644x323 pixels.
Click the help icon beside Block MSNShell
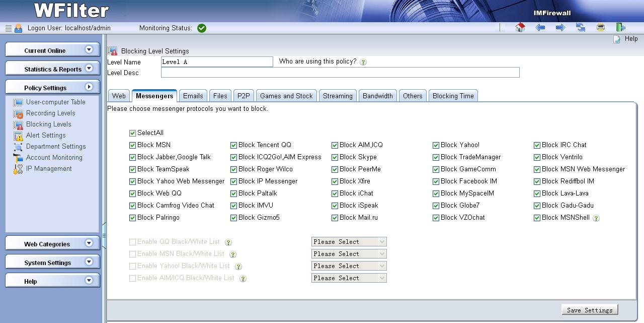(x=596, y=218)
